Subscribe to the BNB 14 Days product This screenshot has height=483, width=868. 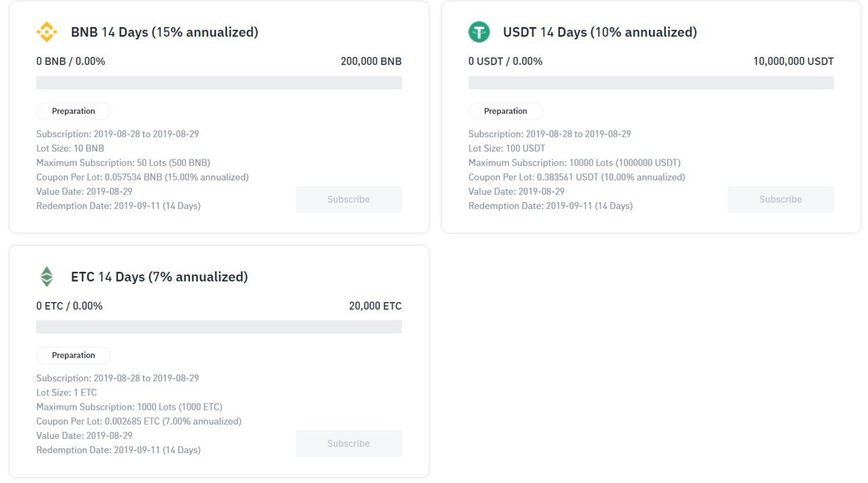click(x=349, y=199)
